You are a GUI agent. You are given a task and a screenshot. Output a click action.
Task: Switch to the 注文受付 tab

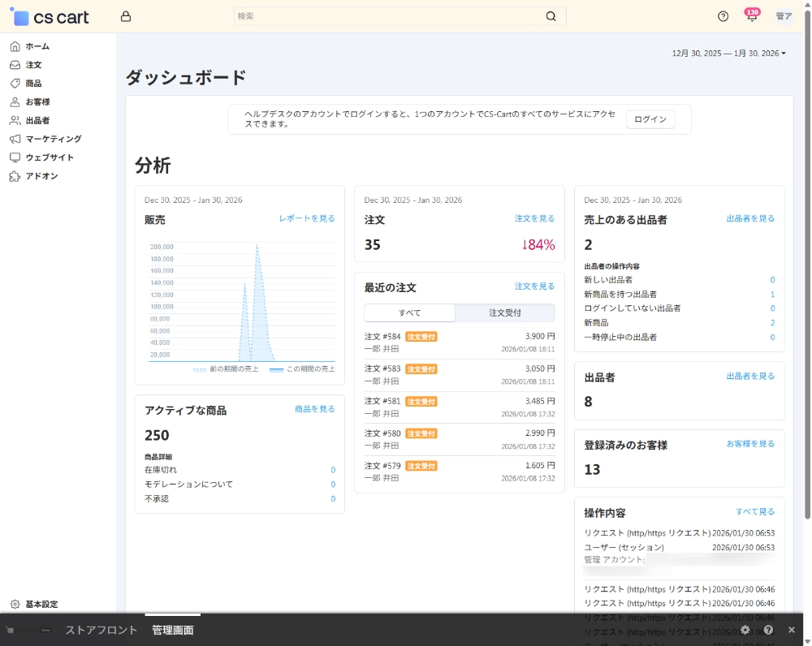505,312
